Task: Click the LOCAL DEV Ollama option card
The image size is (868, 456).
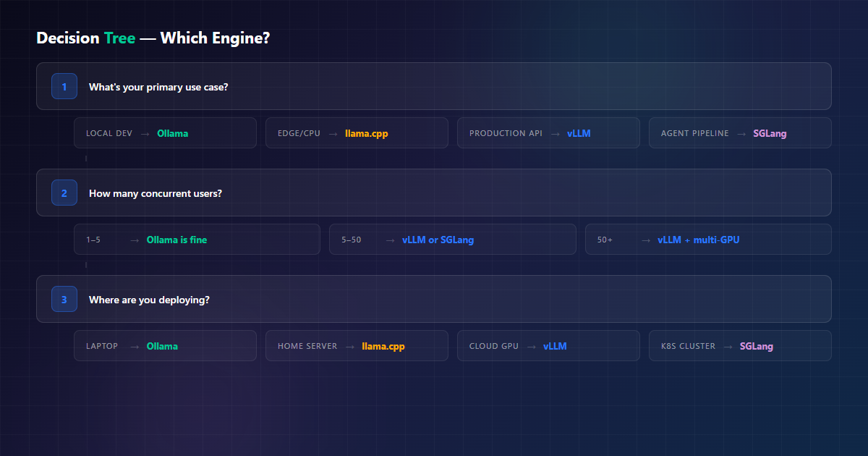Action: click(x=165, y=133)
